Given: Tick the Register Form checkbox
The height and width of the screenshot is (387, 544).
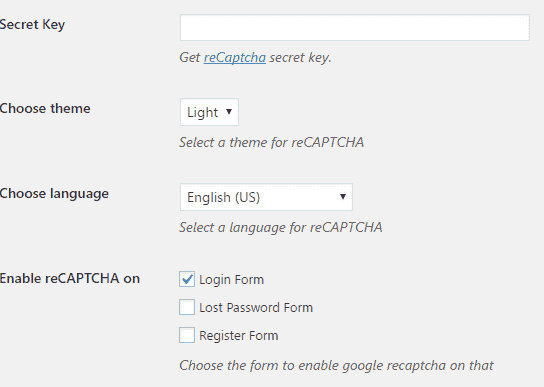Looking at the screenshot, I should click(187, 335).
